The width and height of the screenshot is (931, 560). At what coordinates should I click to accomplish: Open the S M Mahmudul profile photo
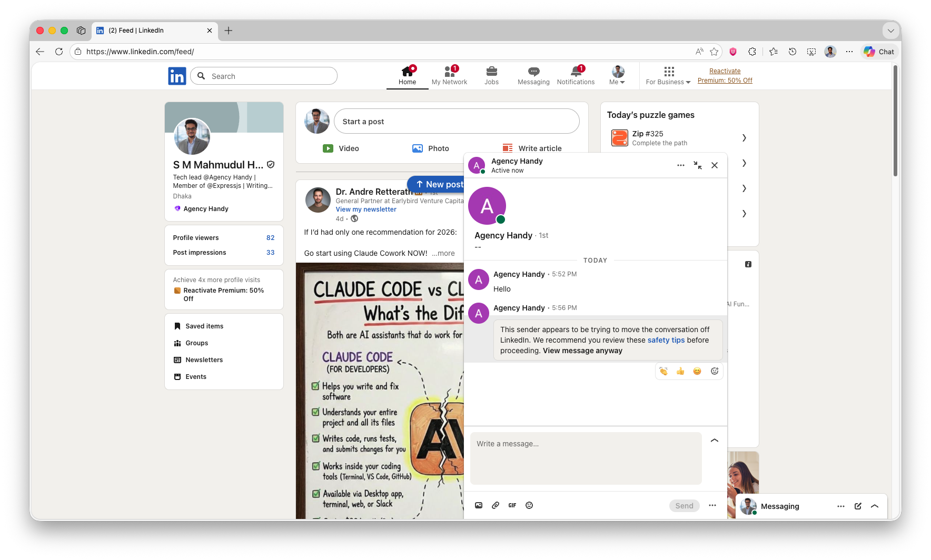[192, 136]
